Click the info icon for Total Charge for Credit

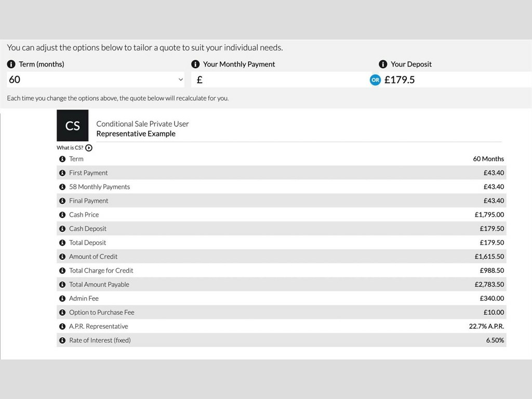click(x=62, y=271)
